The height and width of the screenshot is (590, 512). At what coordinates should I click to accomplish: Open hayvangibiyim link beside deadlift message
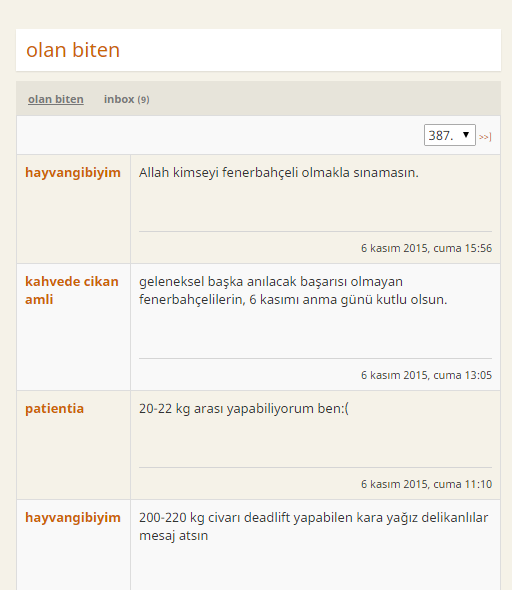pyautogui.click(x=73, y=518)
